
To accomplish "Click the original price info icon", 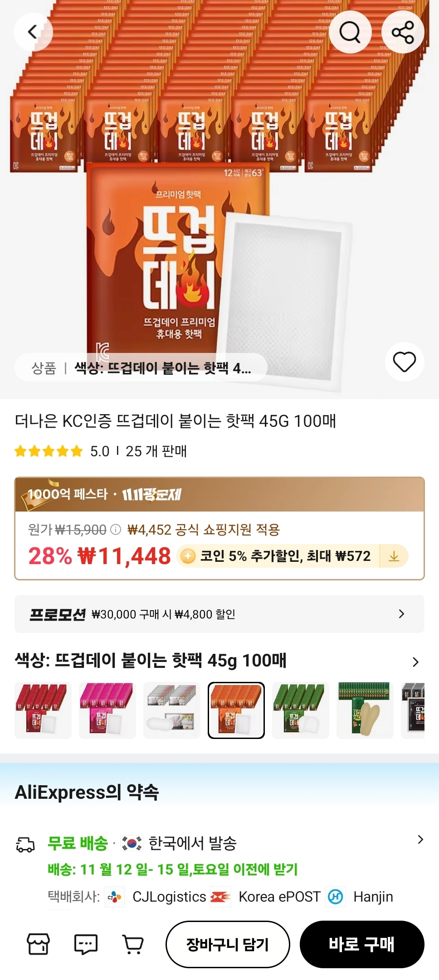I will pos(116,529).
